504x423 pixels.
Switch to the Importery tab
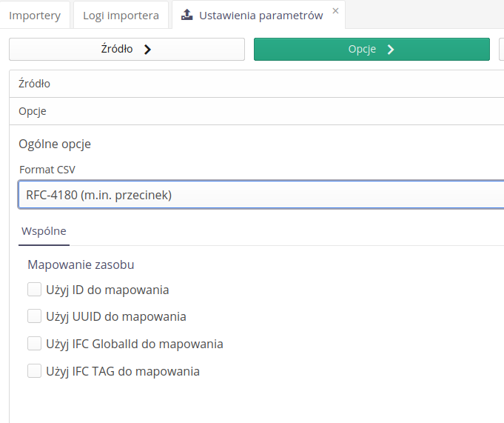pos(35,15)
